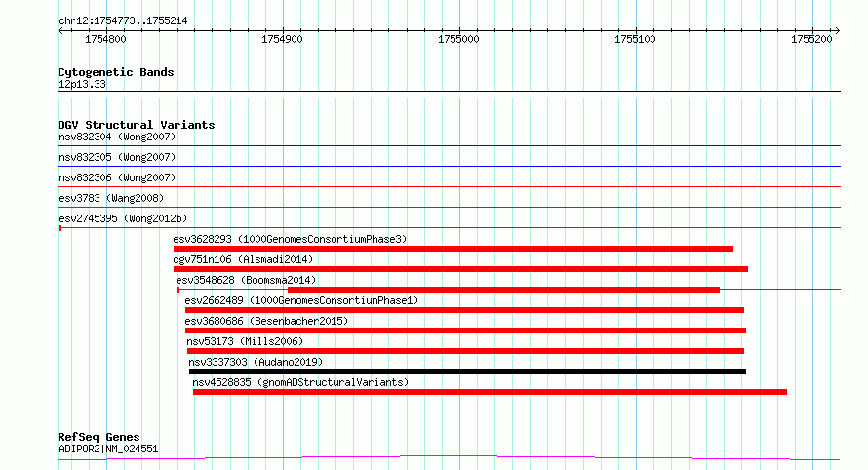Select variant nsv832304 (Wong2007) label
The image size is (868, 470).
pyautogui.click(x=117, y=137)
